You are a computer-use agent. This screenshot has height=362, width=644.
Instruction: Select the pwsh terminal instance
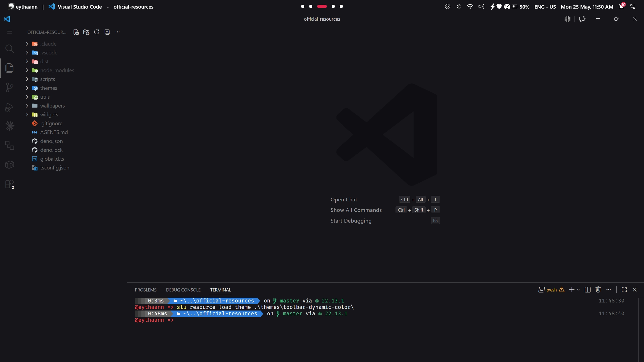[551, 290]
